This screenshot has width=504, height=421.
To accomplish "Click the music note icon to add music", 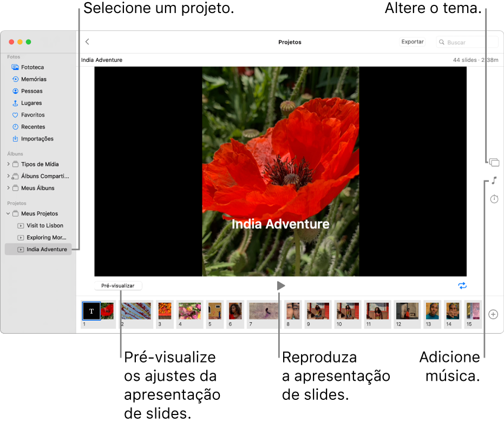I will point(494,180).
